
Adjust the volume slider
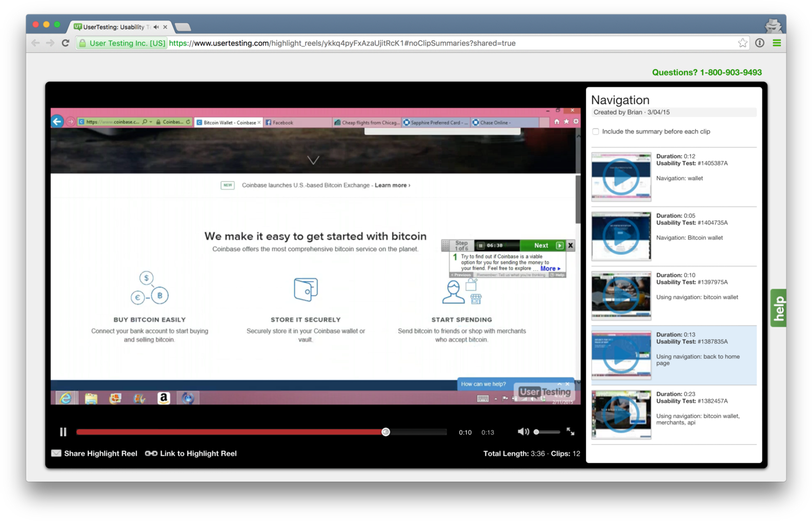[537, 432]
